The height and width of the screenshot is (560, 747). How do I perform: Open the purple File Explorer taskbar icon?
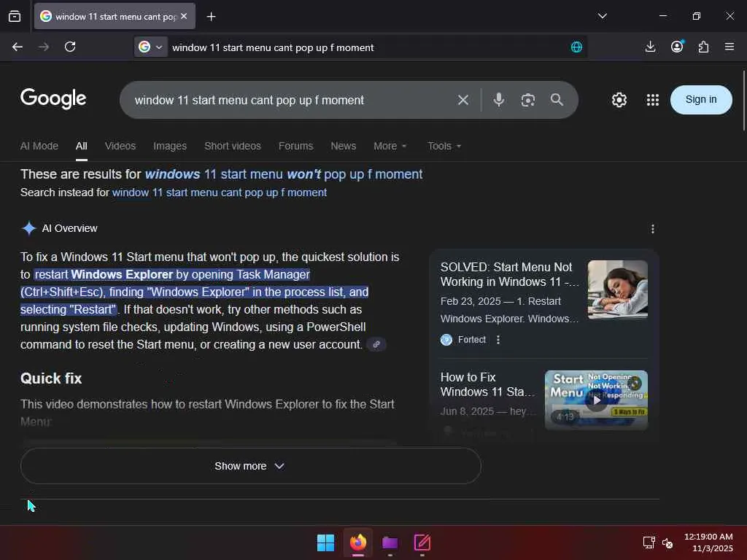(x=390, y=542)
